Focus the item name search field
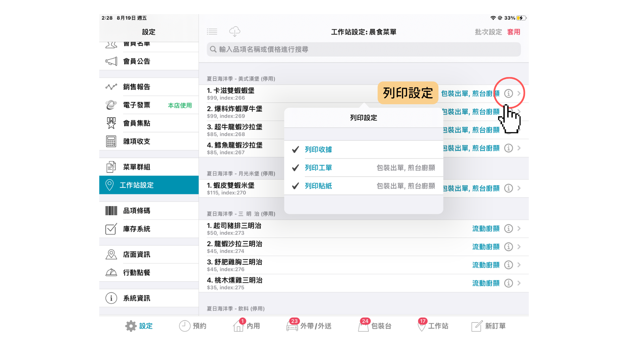 (x=364, y=49)
